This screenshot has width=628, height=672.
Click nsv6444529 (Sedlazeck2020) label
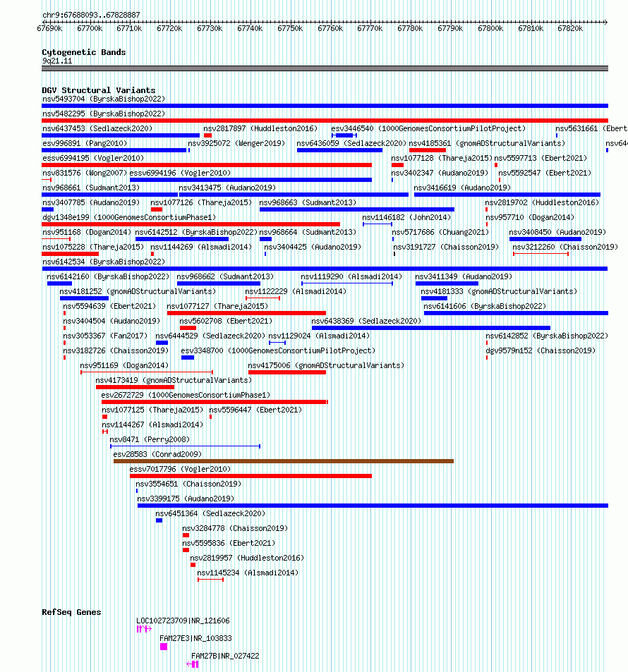tap(210, 336)
